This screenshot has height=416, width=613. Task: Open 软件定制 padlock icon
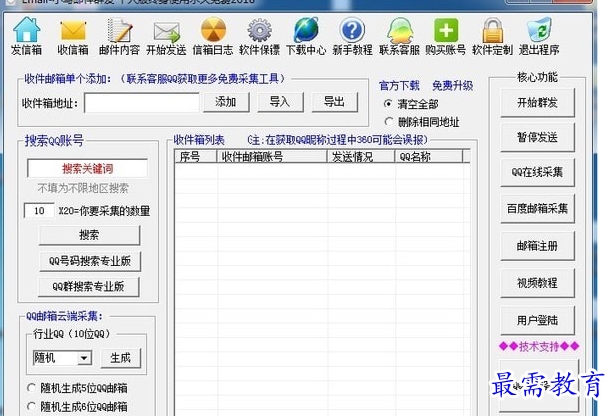pos(492,36)
